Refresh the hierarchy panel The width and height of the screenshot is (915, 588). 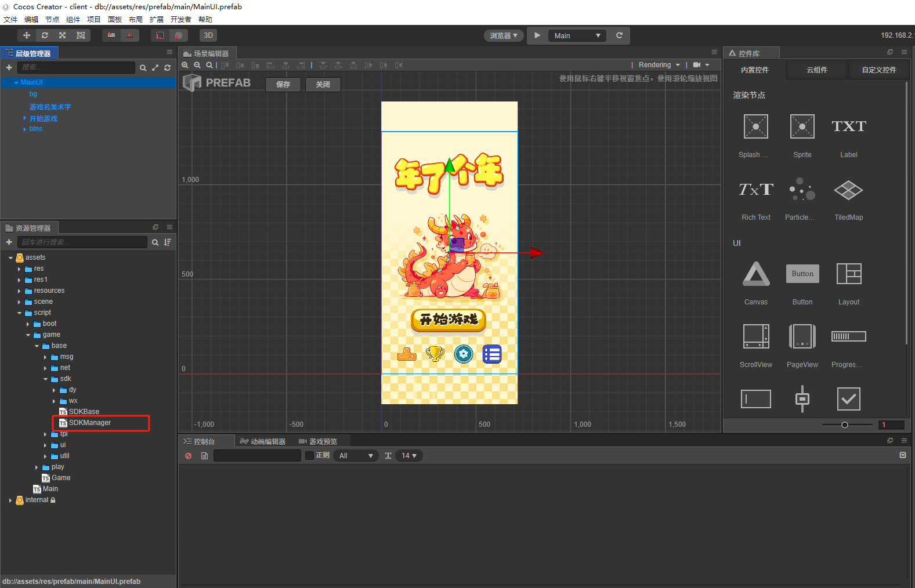point(167,68)
